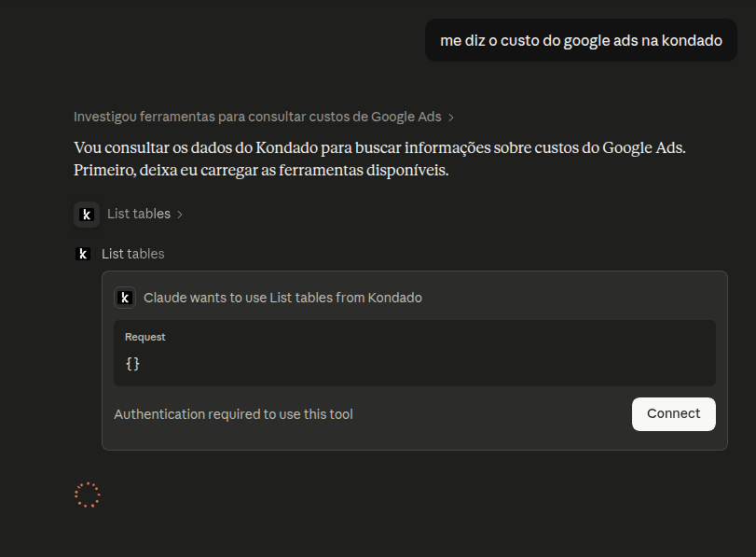Click the chevron after 'Google Ads' summary line
The image size is (756, 557).
(451, 118)
